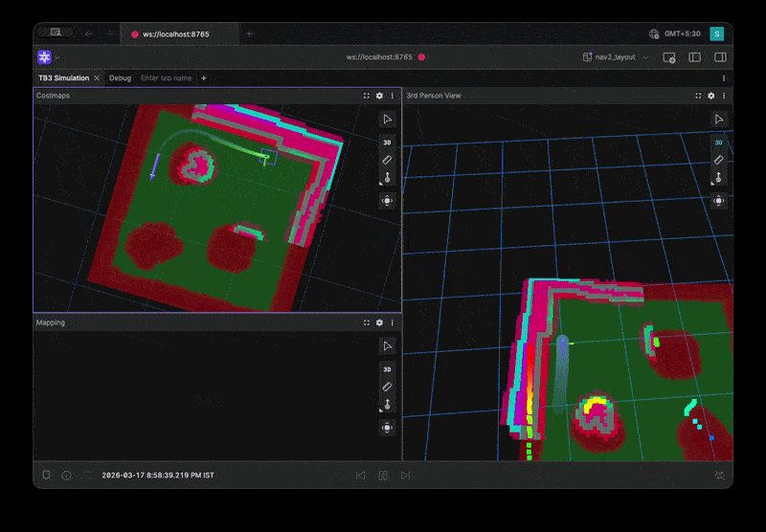
Task: Open publish pose tool in 3rd Person View
Action: pos(719,178)
